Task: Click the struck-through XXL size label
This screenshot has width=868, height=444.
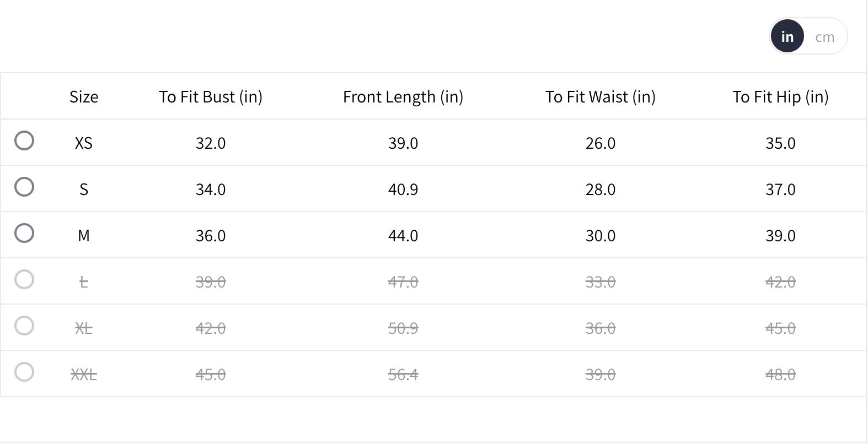Action: coord(84,375)
